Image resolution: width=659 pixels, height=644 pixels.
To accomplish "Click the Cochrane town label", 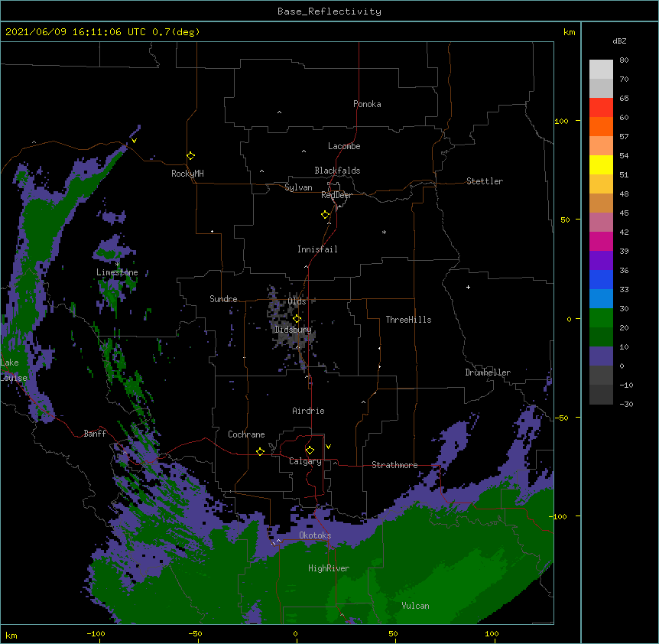I will [x=246, y=434].
